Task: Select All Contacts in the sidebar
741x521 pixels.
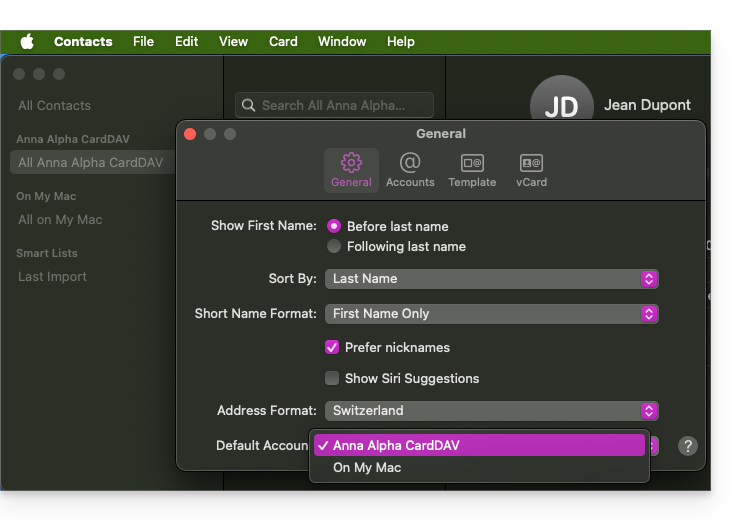Action: [54, 105]
